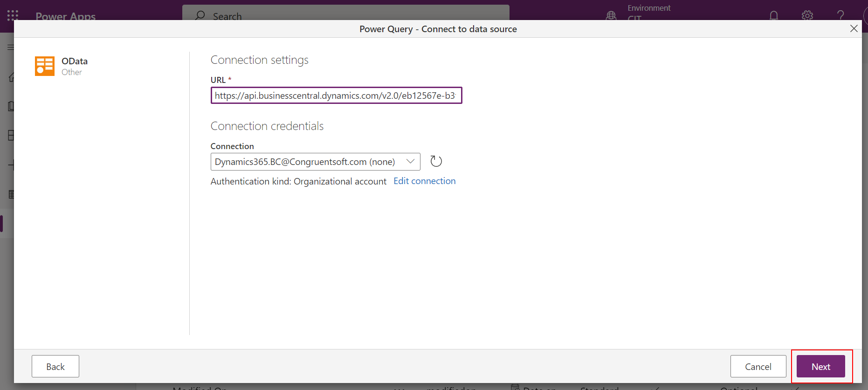
Task: Click the 'Connection credentials' heading
Action: pyautogui.click(x=267, y=126)
